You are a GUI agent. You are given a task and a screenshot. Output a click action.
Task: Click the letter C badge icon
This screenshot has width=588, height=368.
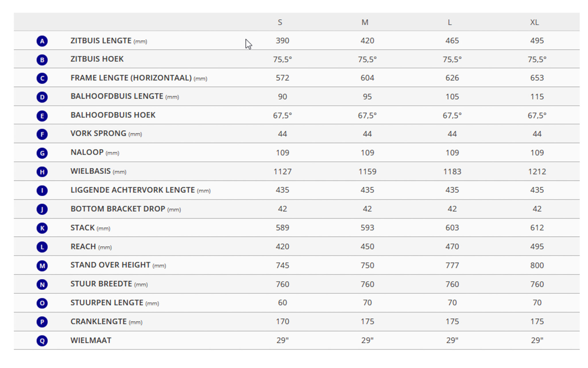tap(42, 78)
